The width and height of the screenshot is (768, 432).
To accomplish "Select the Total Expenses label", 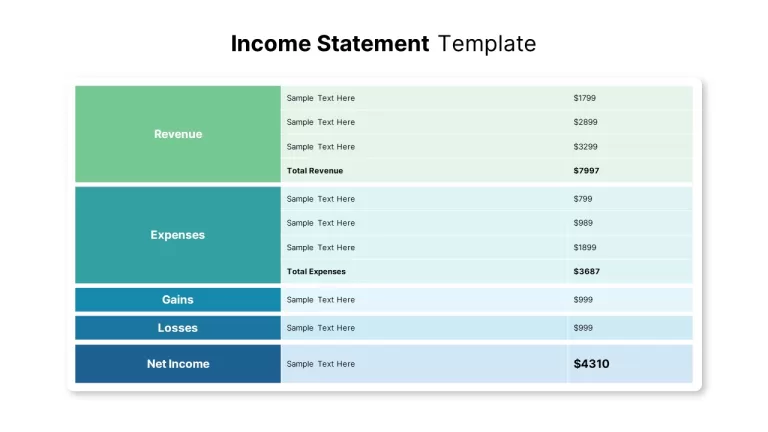I will point(316,271).
